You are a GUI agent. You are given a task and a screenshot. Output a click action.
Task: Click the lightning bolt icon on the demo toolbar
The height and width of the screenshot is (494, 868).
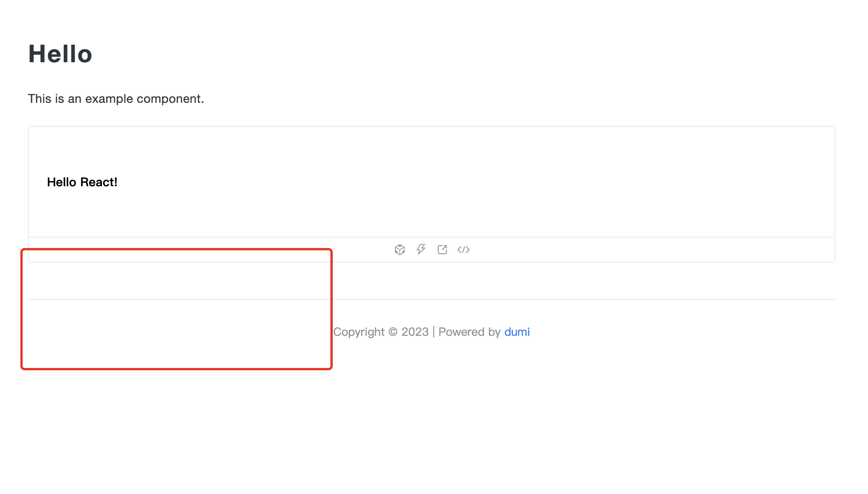click(x=421, y=250)
